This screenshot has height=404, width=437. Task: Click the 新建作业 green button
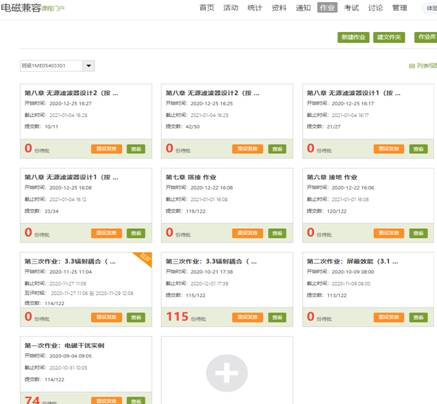pos(353,37)
